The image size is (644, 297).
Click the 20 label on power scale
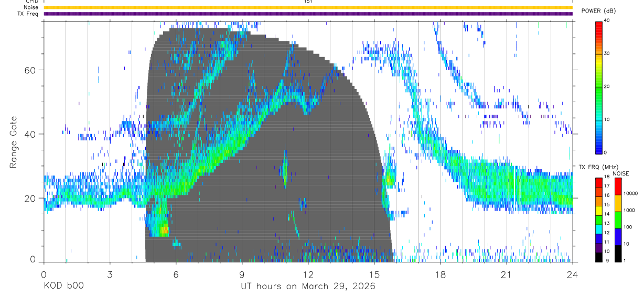pyautogui.click(x=607, y=86)
